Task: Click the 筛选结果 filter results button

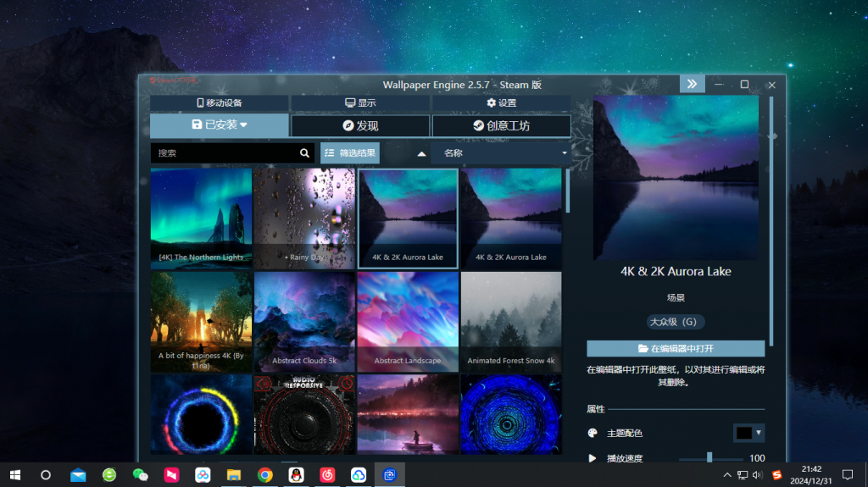Action: click(x=350, y=153)
